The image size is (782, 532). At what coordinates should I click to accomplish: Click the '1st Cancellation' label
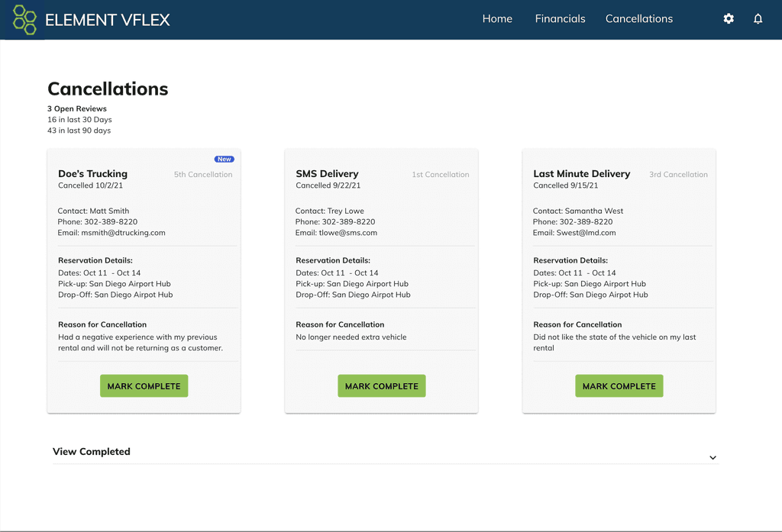pyautogui.click(x=441, y=175)
